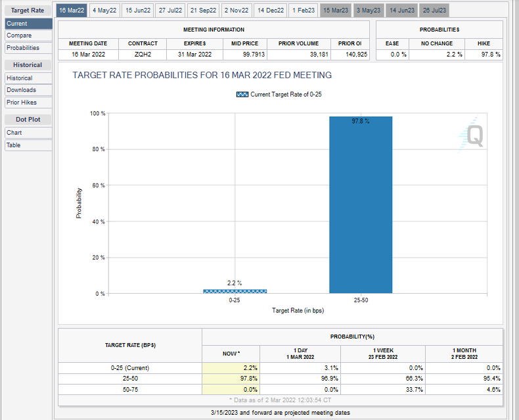
Task: Select the 16 Mar22 meeting tab
Action: 72,11
